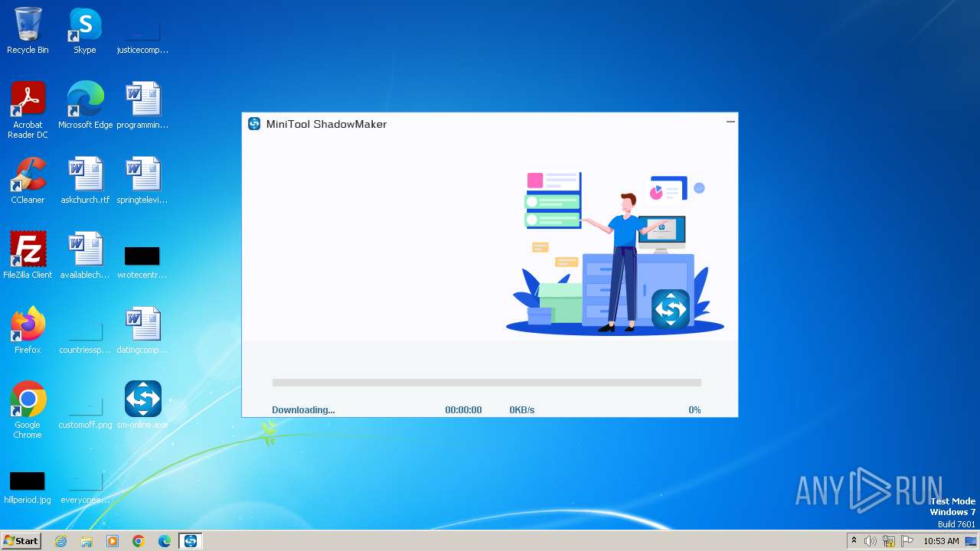Open Windows Explorer from the taskbar
Image resolution: width=980 pixels, height=551 pixels.
click(x=87, y=541)
